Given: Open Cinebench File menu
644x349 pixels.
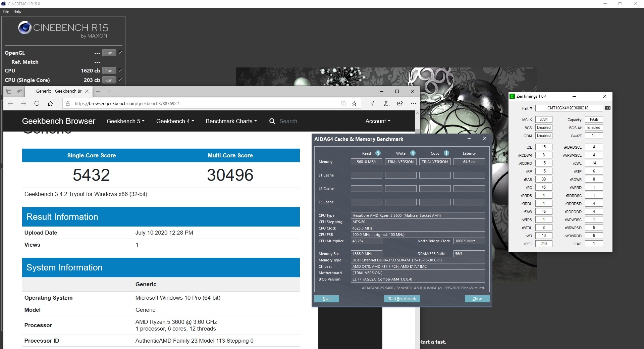Looking at the screenshot, I should coord(6,11).
